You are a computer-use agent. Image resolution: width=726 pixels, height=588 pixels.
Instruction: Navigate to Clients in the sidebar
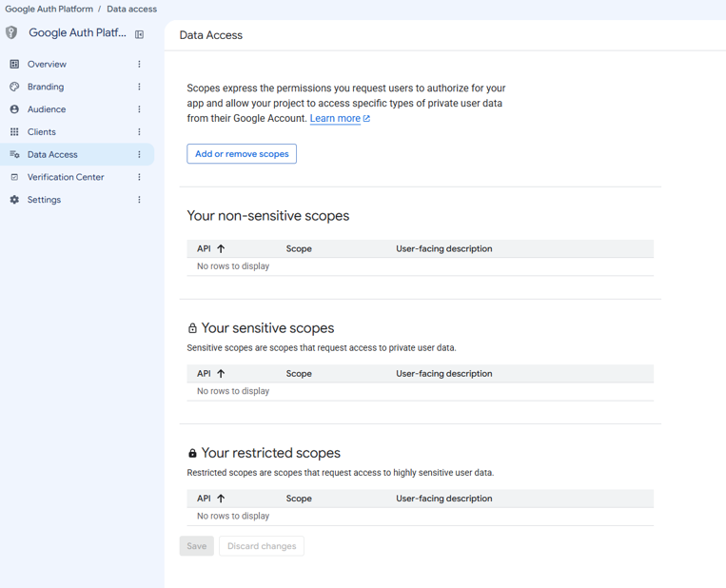point(41,132)
